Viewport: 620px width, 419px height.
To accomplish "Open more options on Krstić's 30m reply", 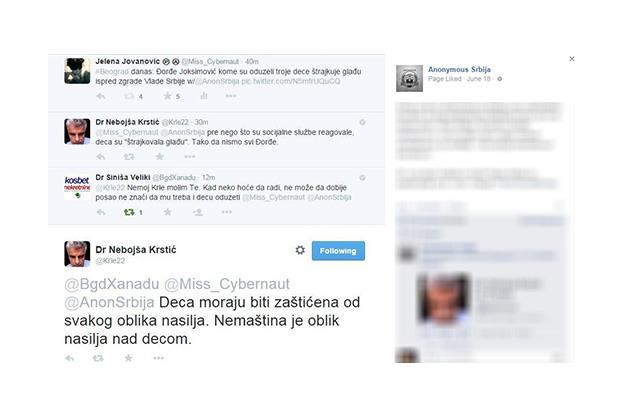I will (190, 157).
